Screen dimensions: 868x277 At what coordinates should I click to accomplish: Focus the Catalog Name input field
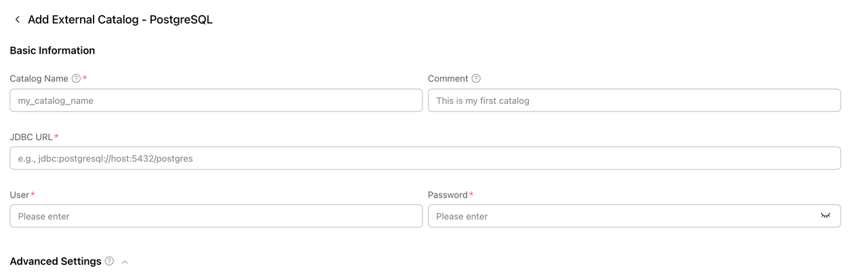tap(216, 100)
